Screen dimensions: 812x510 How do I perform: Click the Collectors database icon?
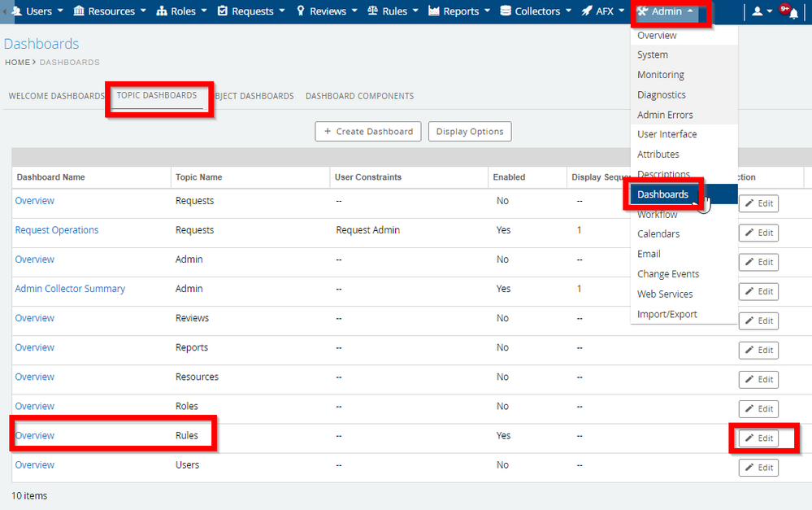tap(506, 11)
